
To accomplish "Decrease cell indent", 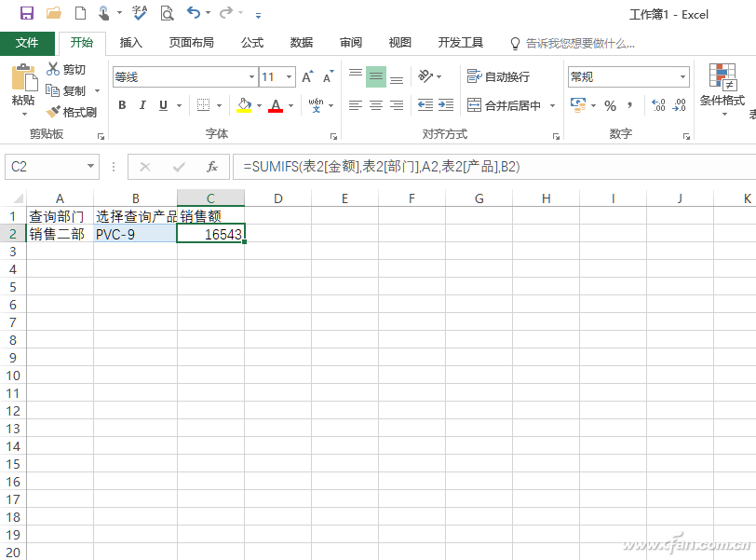I will tap(425, 105).
